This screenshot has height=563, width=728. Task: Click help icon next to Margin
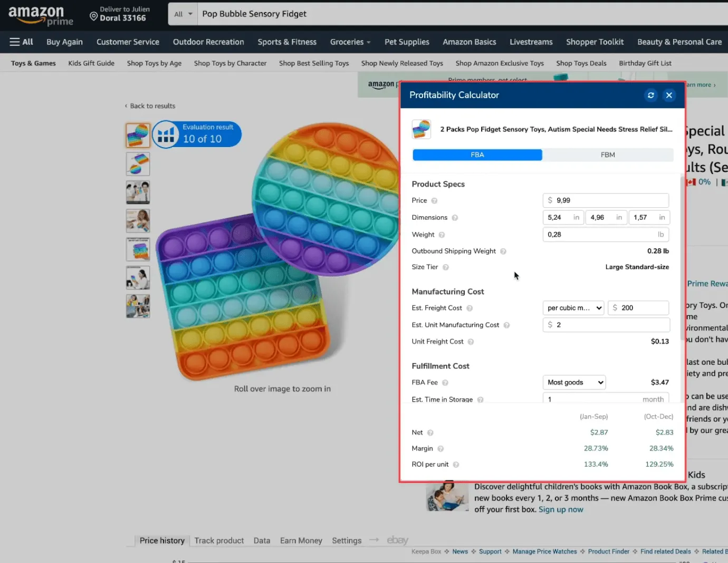(x=440, y=449)
